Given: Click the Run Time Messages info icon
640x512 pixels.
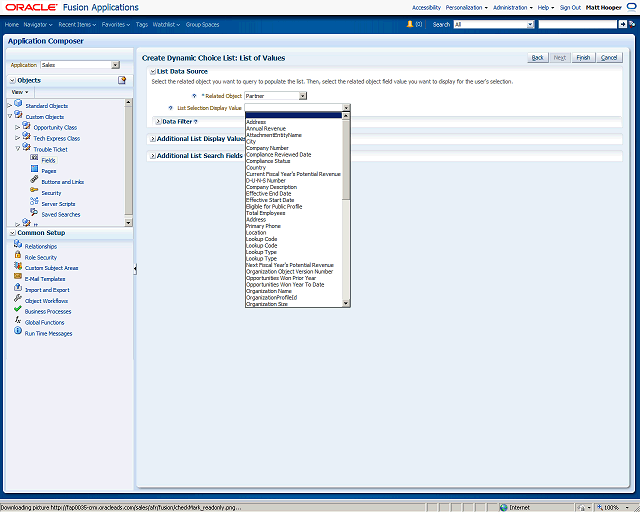Looking at the screenshot, I should (18, 331).
